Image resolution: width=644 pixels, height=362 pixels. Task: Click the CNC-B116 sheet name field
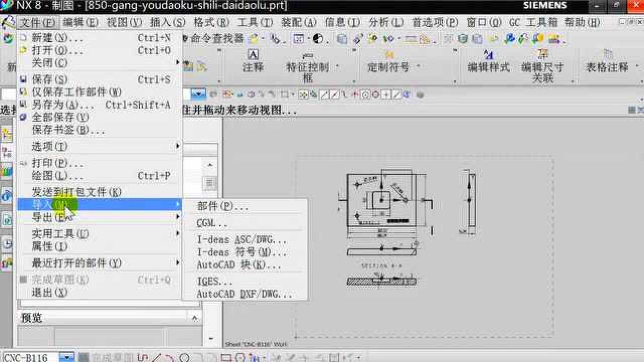coord(30,357)
